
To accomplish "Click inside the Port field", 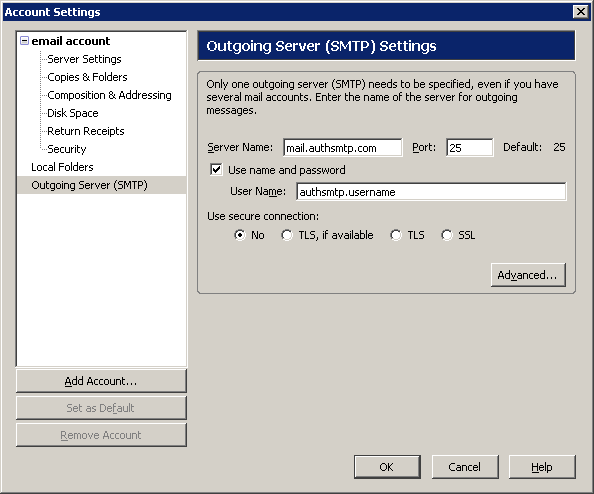I will click(470, 147).
